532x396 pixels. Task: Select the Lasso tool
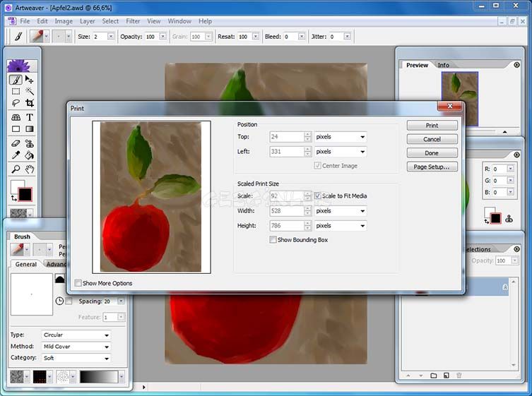coord(16,104)
